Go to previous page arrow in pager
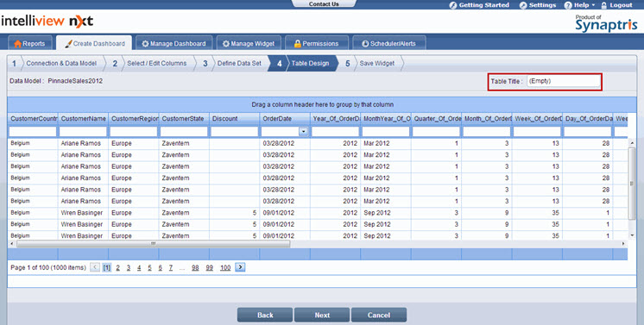The height and width of the screenshot is (325, 644). [95, 267]
